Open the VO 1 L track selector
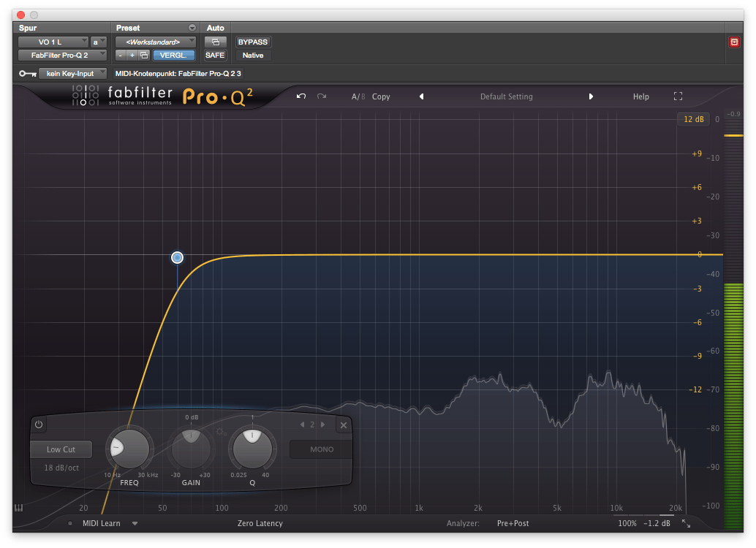This screenshot has height=548, width=756. tap(53, 42)
